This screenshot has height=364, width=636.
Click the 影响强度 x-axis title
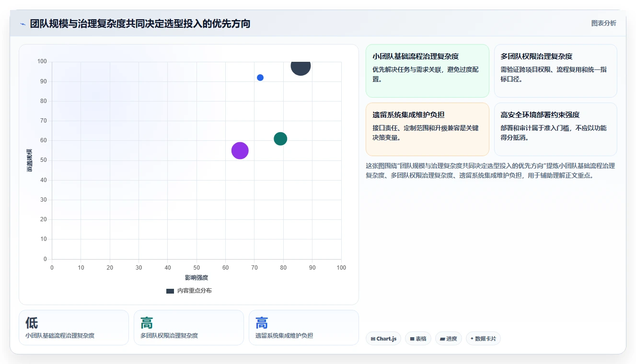coord(197,277)
